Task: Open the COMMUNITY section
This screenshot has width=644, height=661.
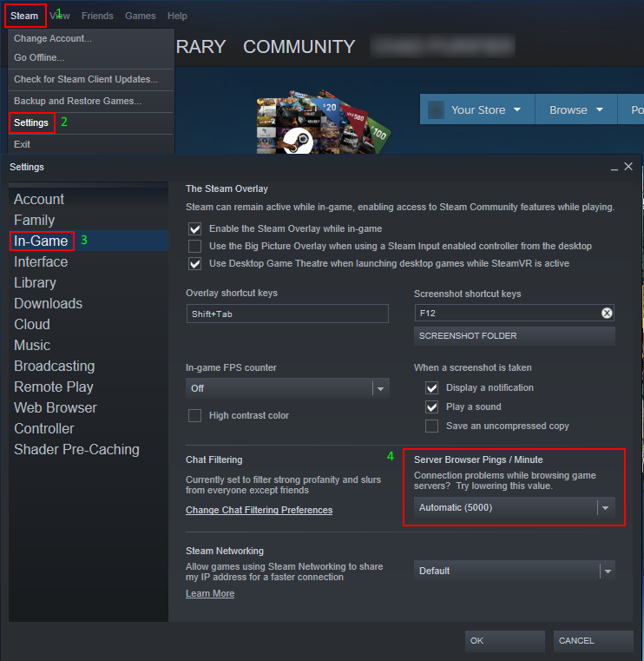Action: pyautogui.click(x=299, y=47)
